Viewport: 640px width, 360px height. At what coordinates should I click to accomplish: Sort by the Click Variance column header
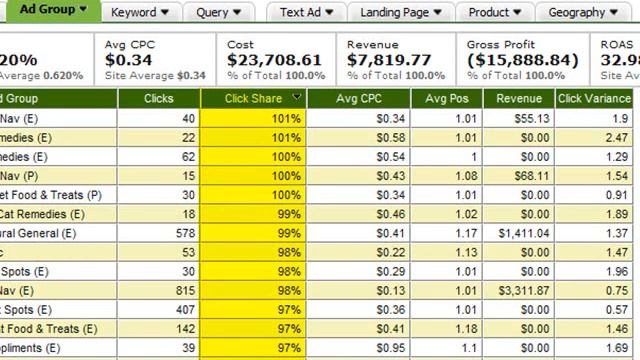594,99
